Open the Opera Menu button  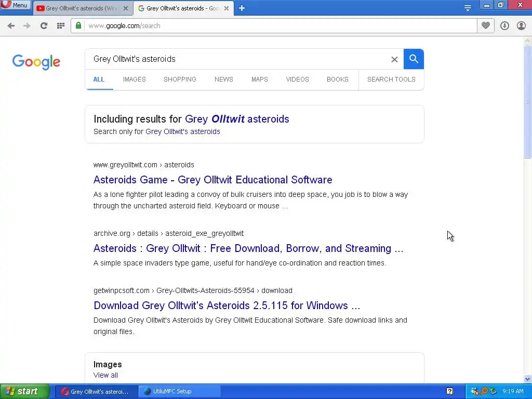[x=16, y=5]
